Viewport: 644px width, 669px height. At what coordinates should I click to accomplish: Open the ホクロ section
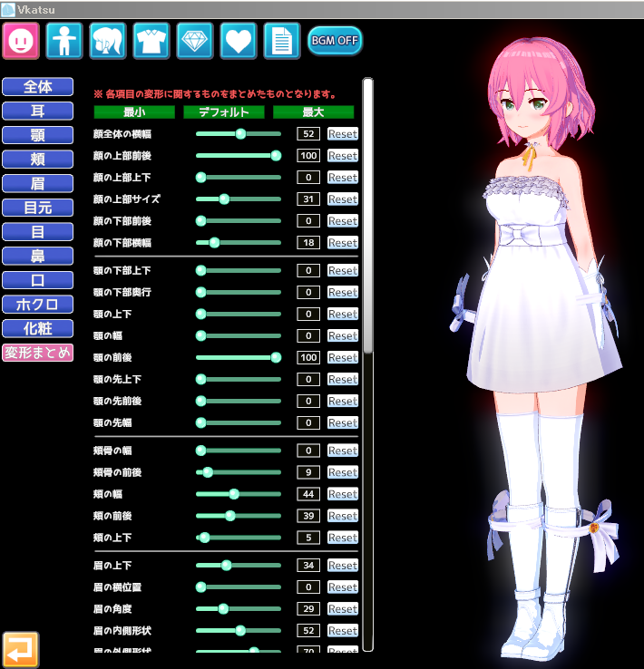(x=37, y=305)
